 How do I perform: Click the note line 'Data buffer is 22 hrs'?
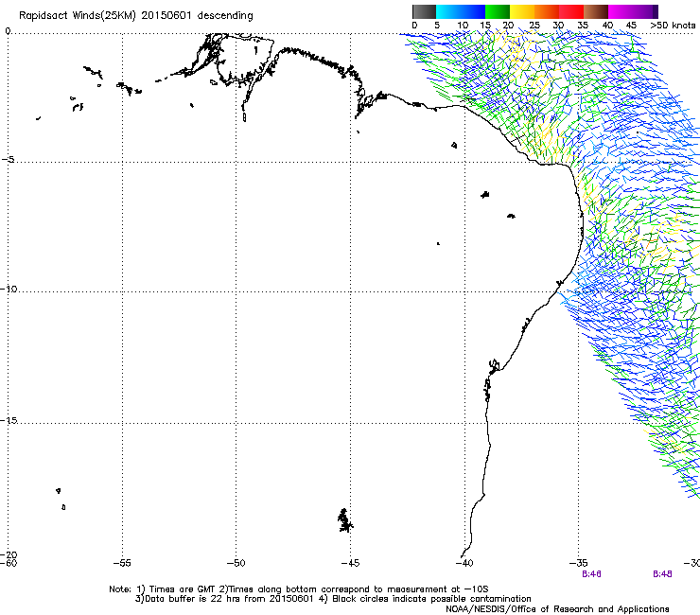333,599
